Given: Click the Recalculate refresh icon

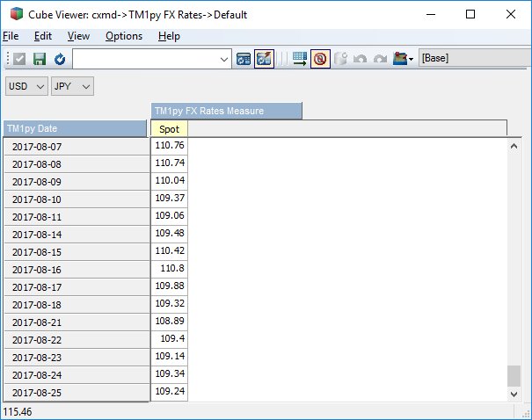Looking at the screenshot, I should tap(59, 59).
